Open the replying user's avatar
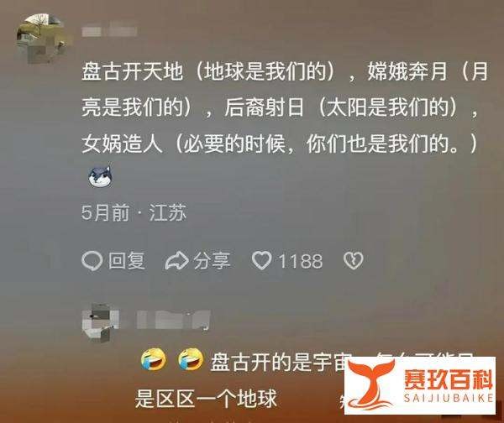504x423 pixels. [x=98, y=322]
